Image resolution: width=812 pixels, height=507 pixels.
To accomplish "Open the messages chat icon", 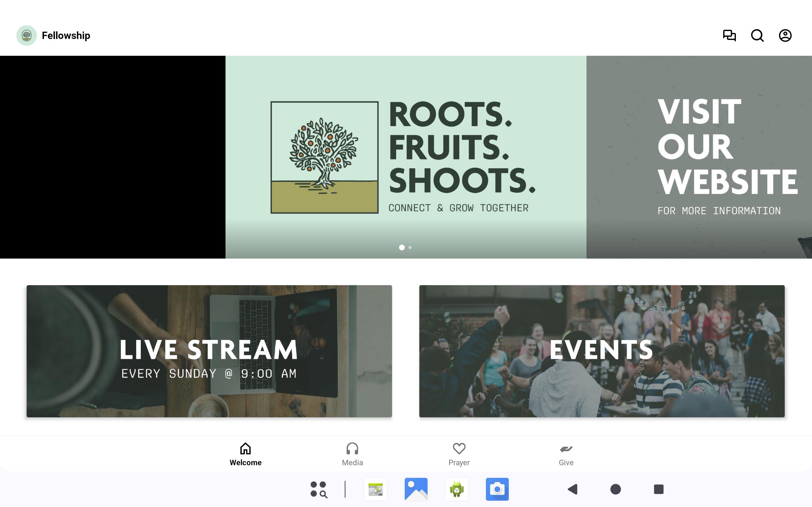I will 729,35.
